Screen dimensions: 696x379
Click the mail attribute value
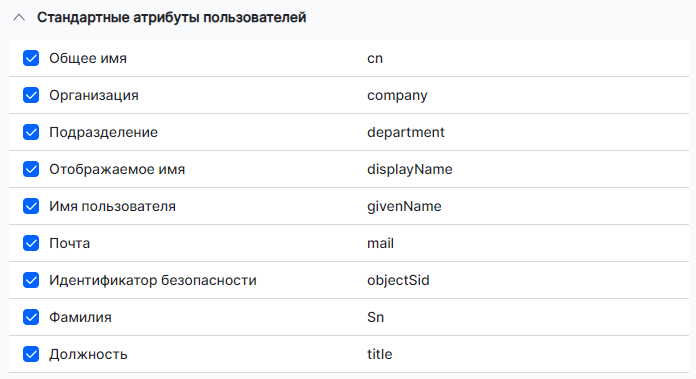380,243
